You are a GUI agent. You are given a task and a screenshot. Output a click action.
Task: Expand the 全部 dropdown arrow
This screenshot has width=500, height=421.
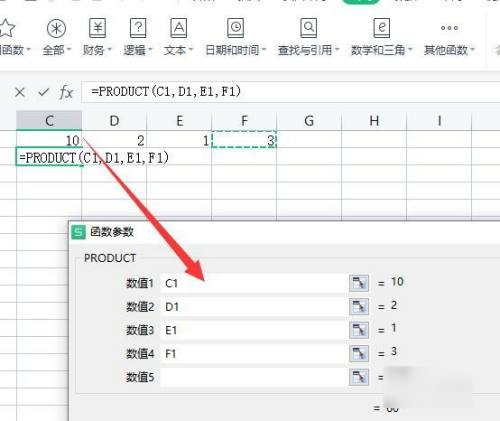tap(69, 50)
